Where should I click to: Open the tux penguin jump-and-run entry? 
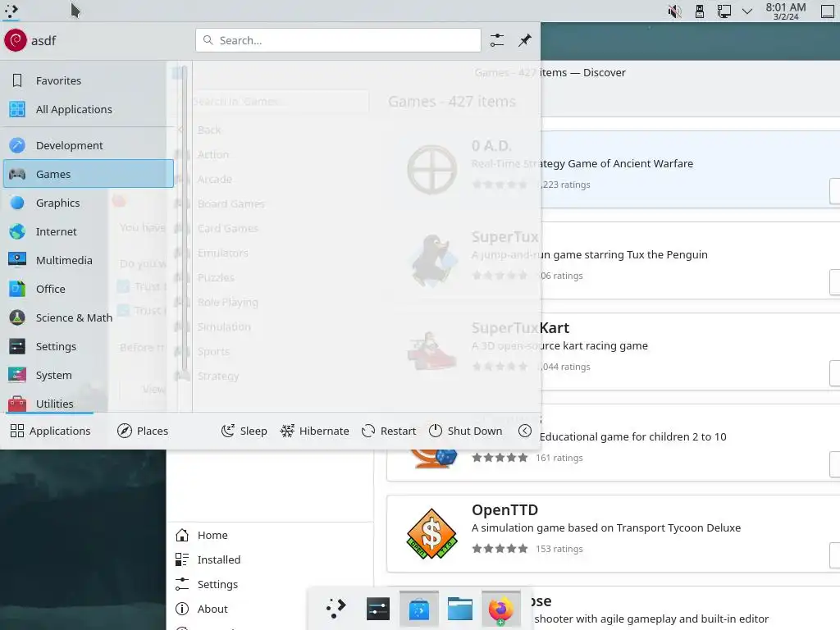tap(691, 260)
